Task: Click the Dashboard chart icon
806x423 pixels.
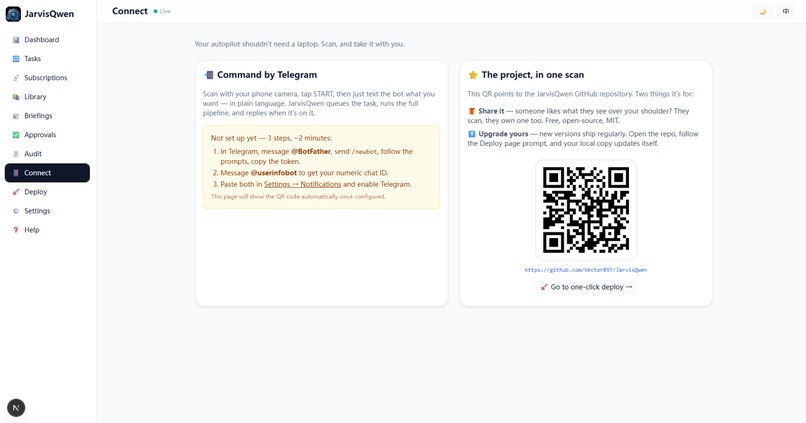Action: pyautogui.click(x=16, y=40)
